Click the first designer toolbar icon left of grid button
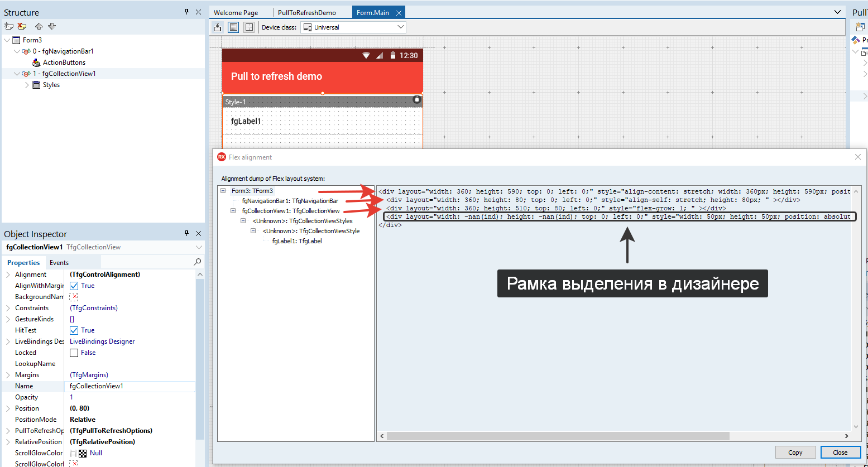Image resolution: width=868 pixels, height=467 pixels. pos(218,27)
